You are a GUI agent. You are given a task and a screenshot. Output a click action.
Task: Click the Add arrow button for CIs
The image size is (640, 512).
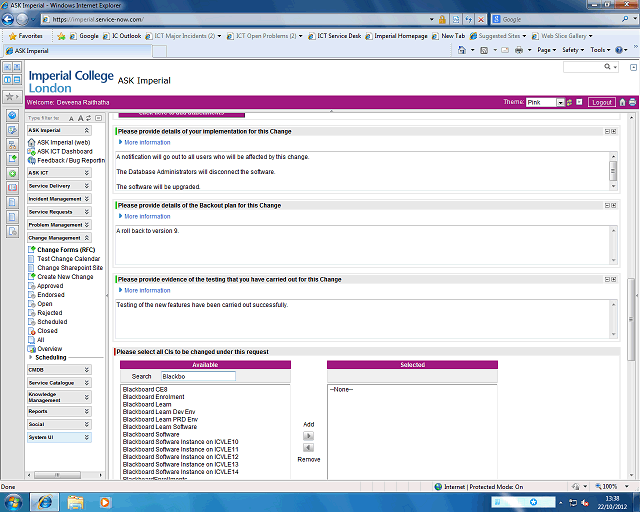pos(308,436)
